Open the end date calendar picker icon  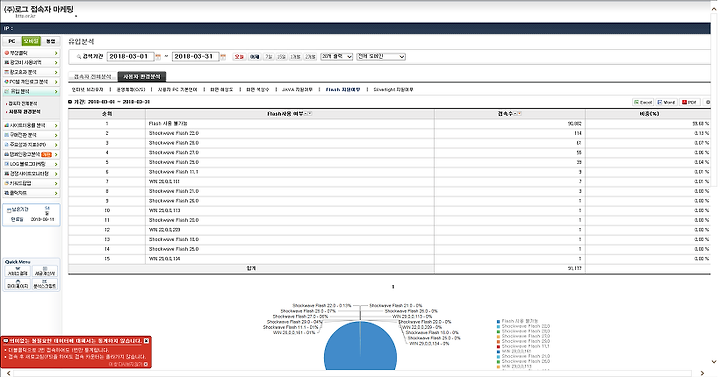pyautogui.click(x=223, y=57)
